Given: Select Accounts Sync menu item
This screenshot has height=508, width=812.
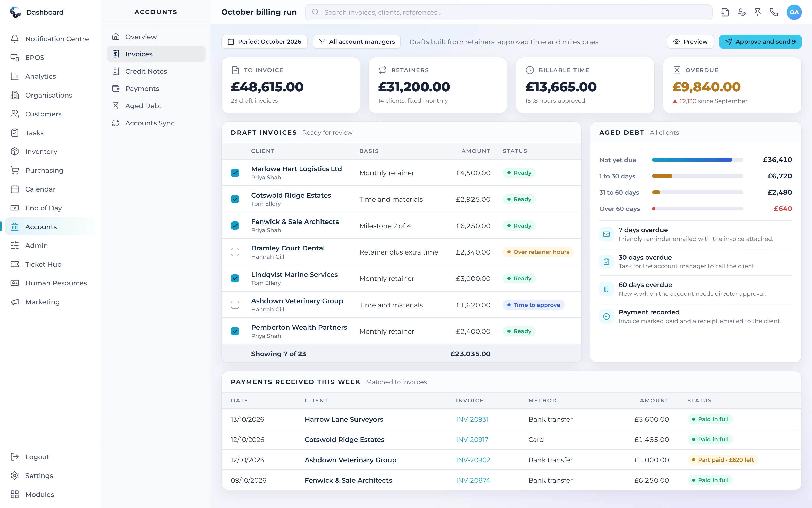Looking at the screenshot, I should point(156,123).
